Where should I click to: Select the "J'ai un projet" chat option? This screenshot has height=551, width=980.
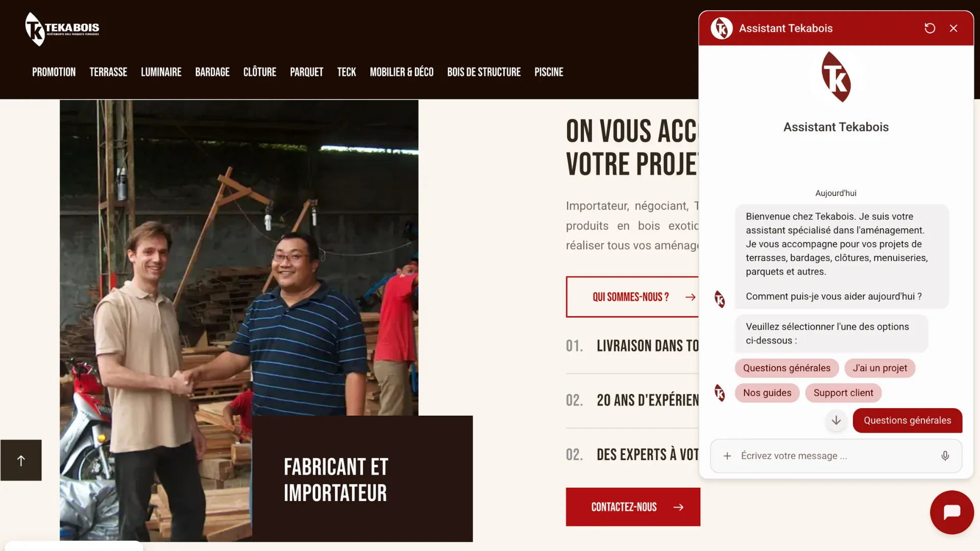[x=880, y=368]
